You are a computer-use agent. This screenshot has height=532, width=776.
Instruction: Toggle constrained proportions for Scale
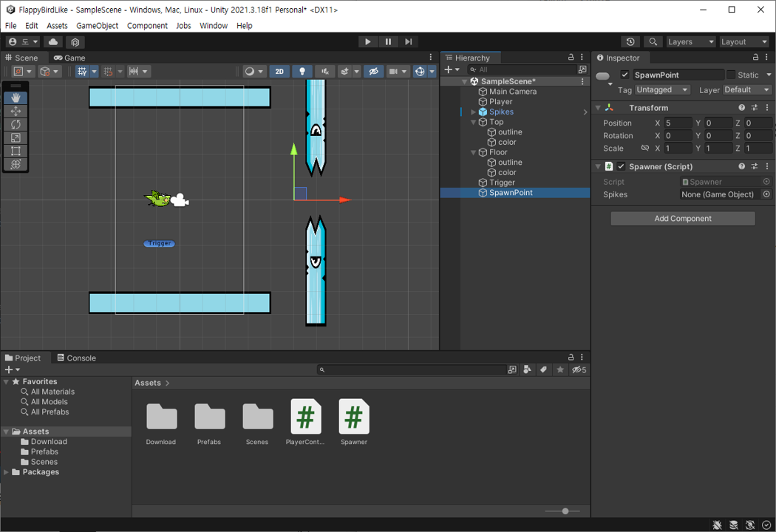pyautogui.click(x=645, y=148)
